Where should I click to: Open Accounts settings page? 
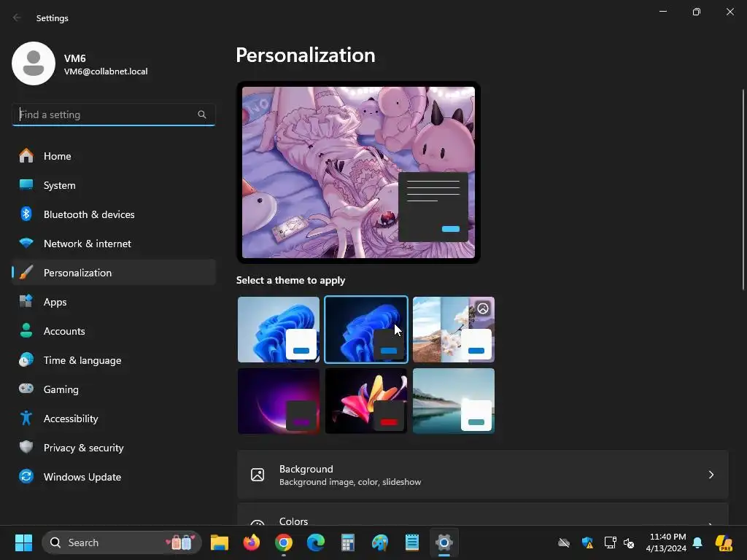point(113,330)
